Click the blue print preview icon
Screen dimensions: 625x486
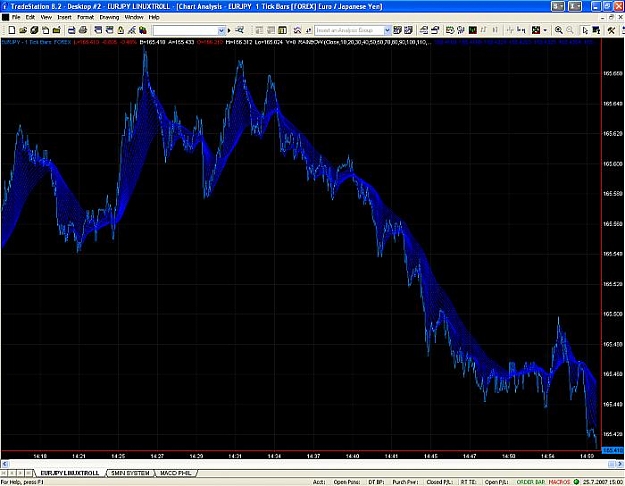(72, 30)
